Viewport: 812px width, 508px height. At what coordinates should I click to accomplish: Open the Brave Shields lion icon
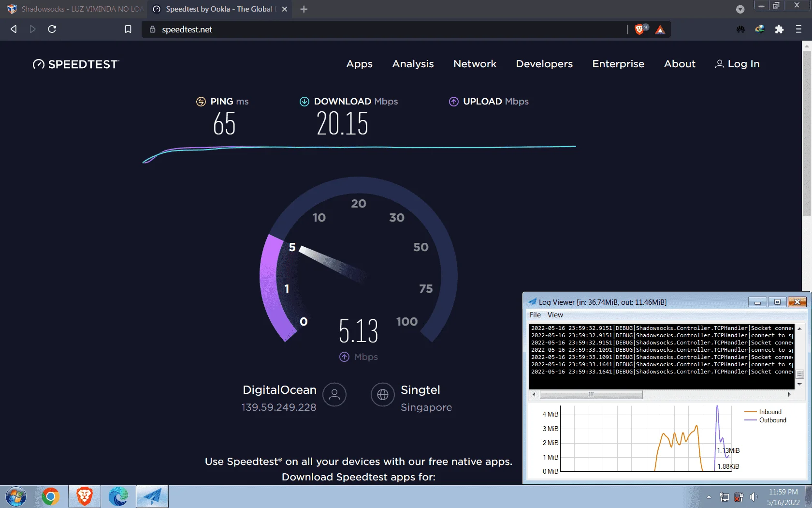pos(639,30)
